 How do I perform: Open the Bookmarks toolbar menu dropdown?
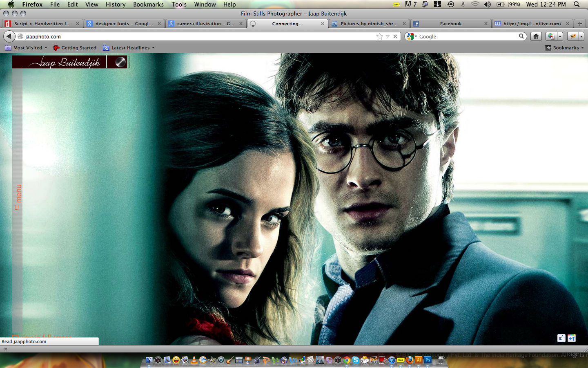(565, 48)
